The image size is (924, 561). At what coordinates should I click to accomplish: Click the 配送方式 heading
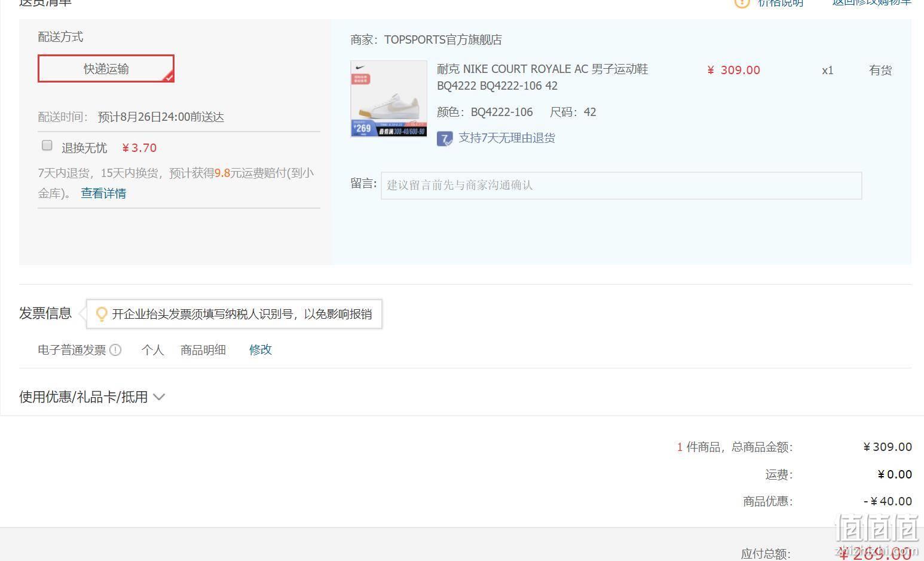pos(60,37)
